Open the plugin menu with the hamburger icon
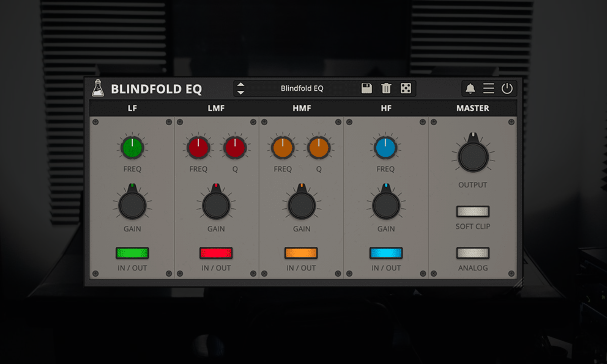Image resolution: width=607 pixels, height=364 pixels. (488, 89)
